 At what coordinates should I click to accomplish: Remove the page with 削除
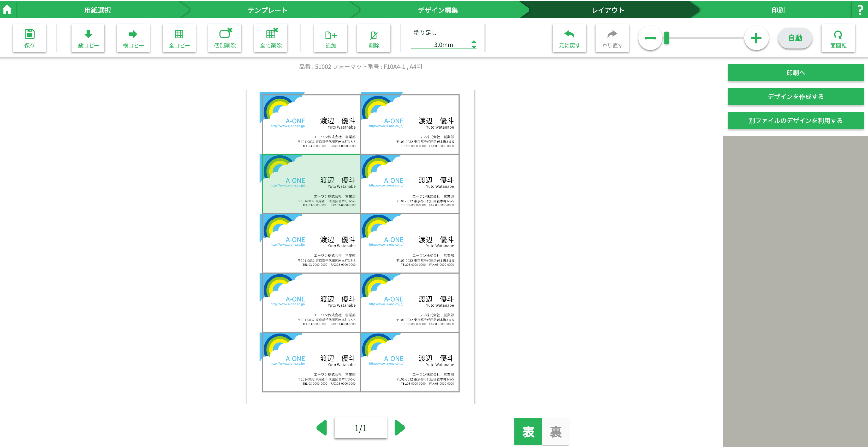click(374, 38)
